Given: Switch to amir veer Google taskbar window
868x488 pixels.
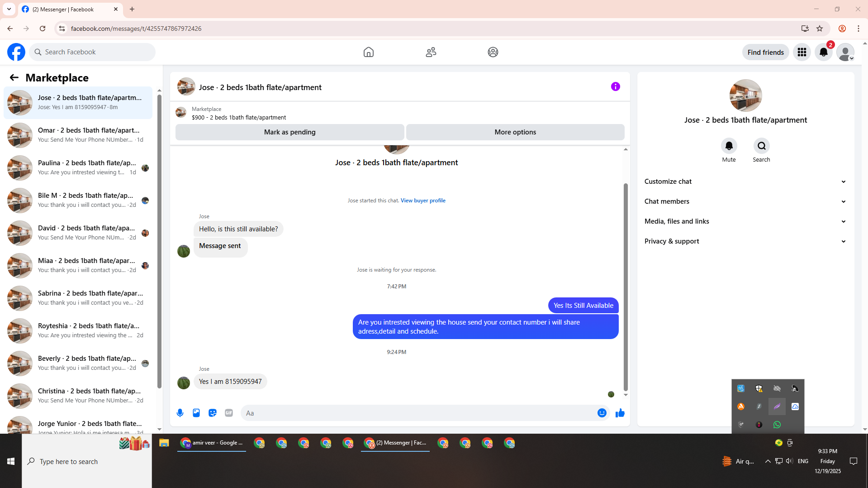Looking at the screenshot, I should point(212,443).
